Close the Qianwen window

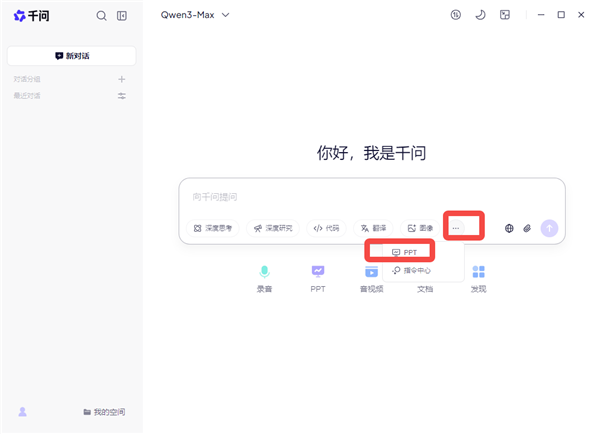(x=581, y=15)
